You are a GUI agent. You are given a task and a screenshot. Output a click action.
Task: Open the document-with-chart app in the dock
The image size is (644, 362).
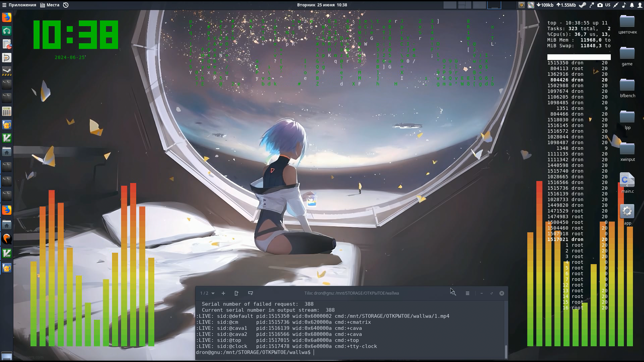7,44
